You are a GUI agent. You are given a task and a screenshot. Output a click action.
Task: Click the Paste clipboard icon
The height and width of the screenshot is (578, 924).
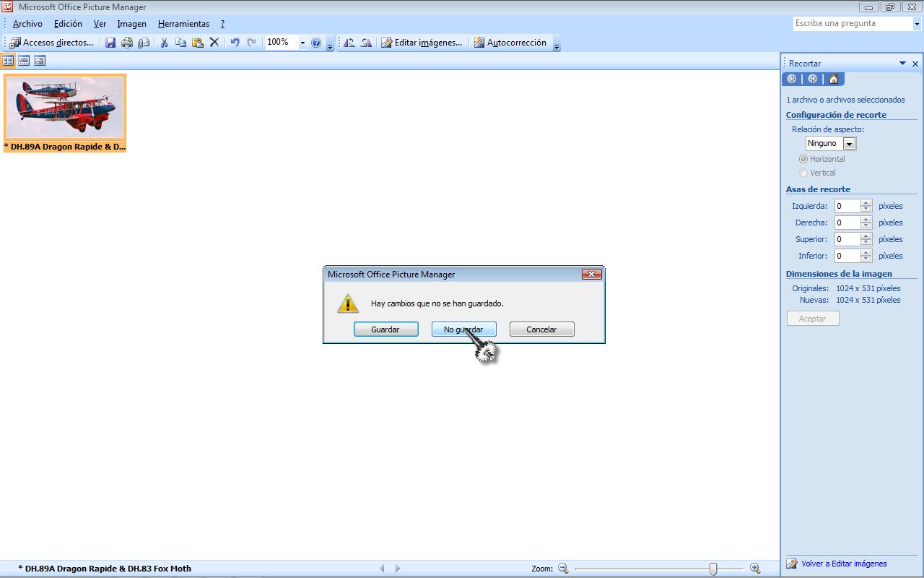[197, 43]
